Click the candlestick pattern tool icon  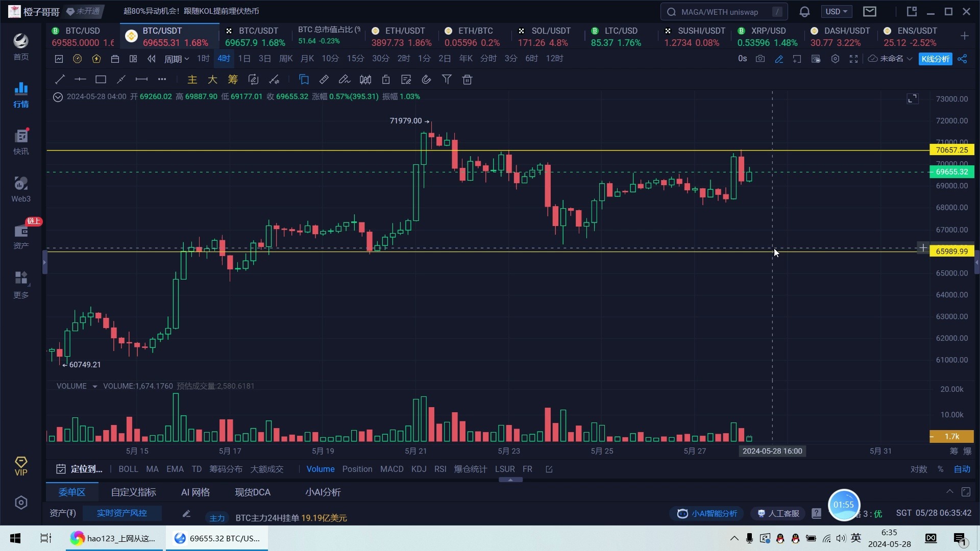tap(365, 79)
